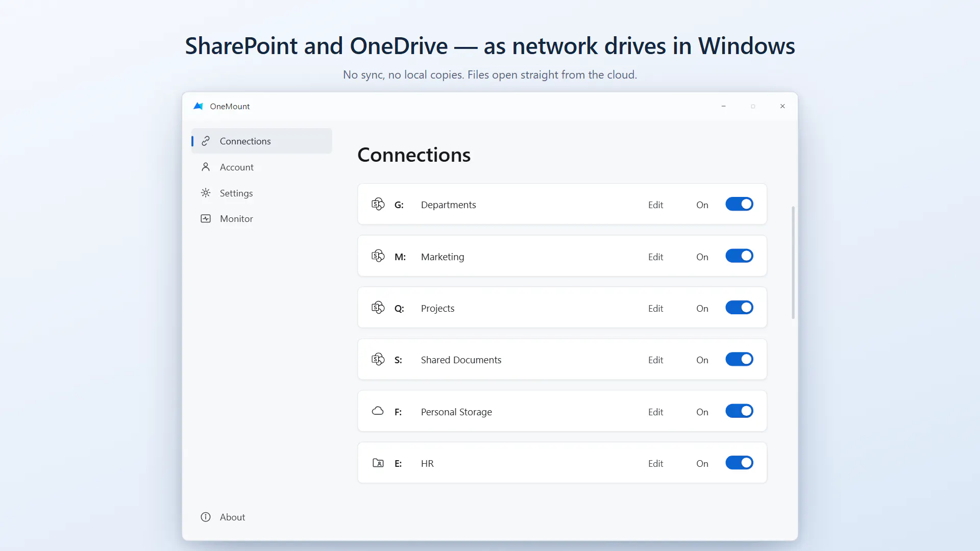Click the folder icon on HR row
Screen dimensions: 980x551
tap(378, 463)
